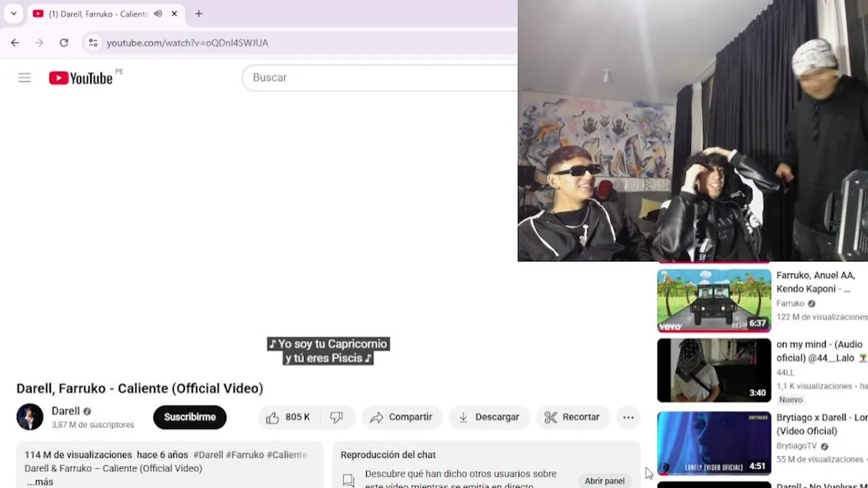Open more actions three-dot menu
868x488 pixels.
[629, 418]
